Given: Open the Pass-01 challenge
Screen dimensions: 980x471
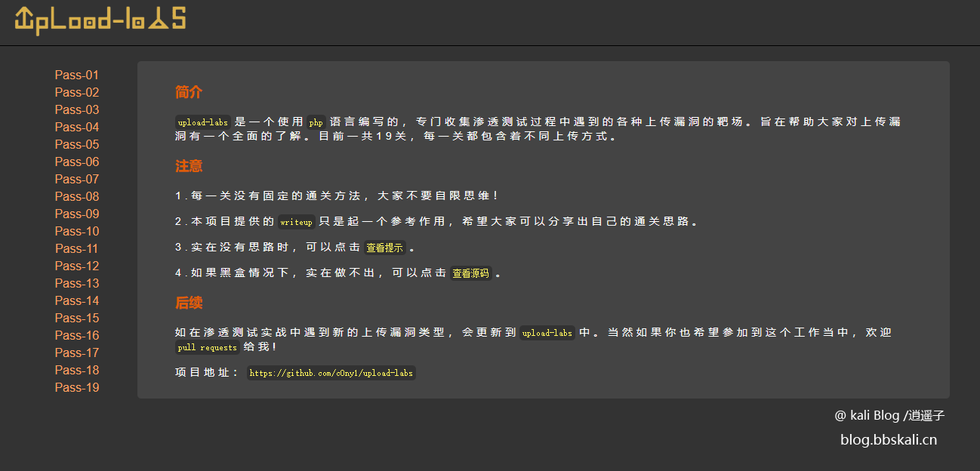Looking at the screenshot, I should [77, 75].
